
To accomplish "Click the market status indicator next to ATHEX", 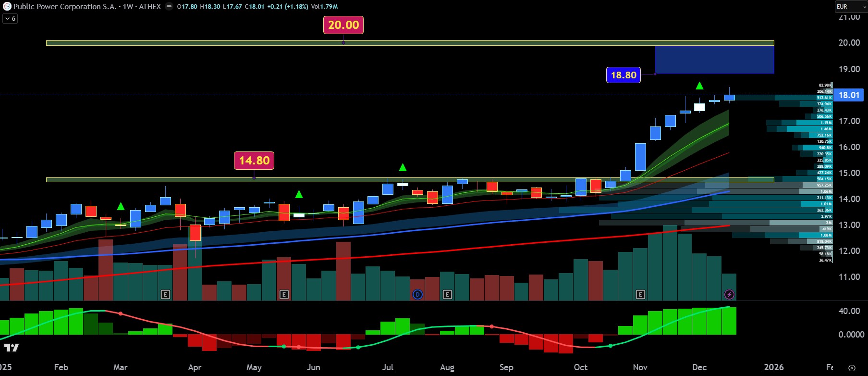I will (x=169, y=7).
